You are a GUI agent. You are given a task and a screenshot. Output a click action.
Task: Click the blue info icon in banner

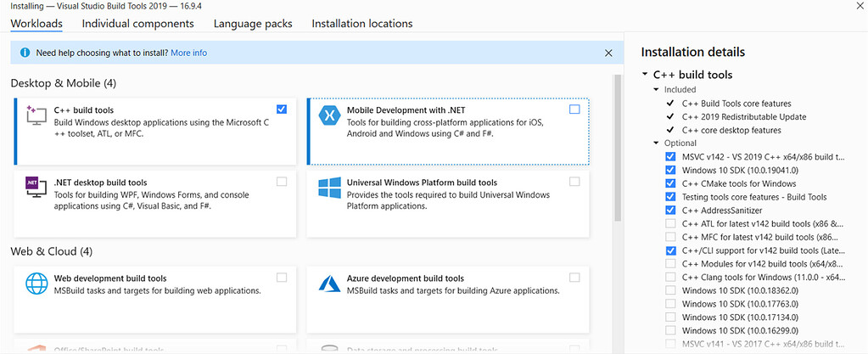pyautogui.click(x=24, y=53)
